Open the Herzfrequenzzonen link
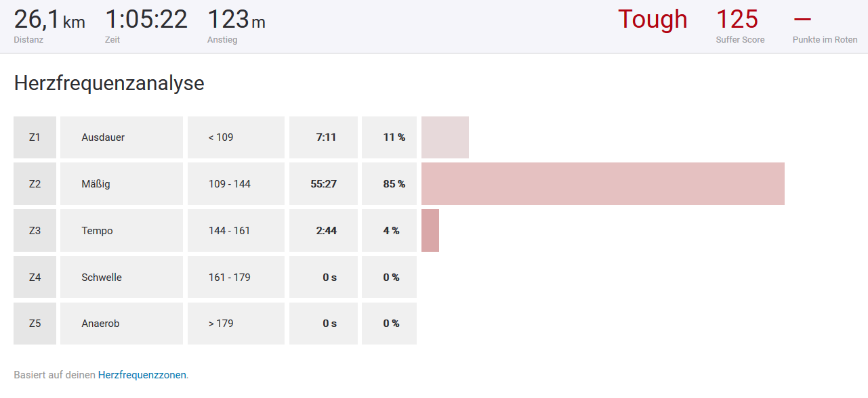The height and width of the screenshot is (398, 868). (142, 374)
